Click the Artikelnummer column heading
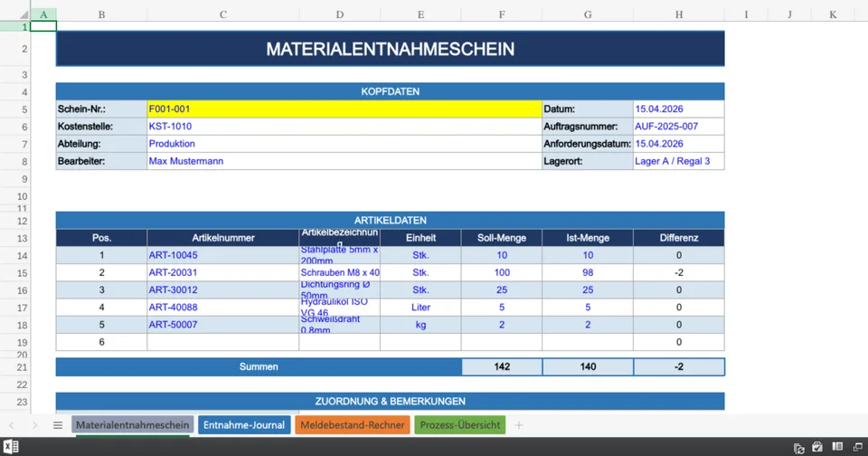868x456 pixels. (223, 238)
